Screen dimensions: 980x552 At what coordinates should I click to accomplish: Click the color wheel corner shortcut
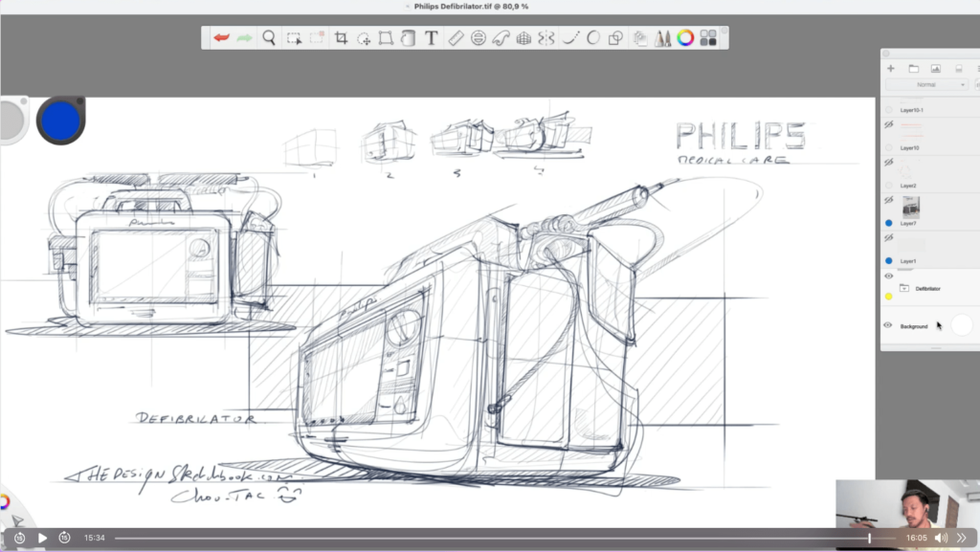pos(5,501)
